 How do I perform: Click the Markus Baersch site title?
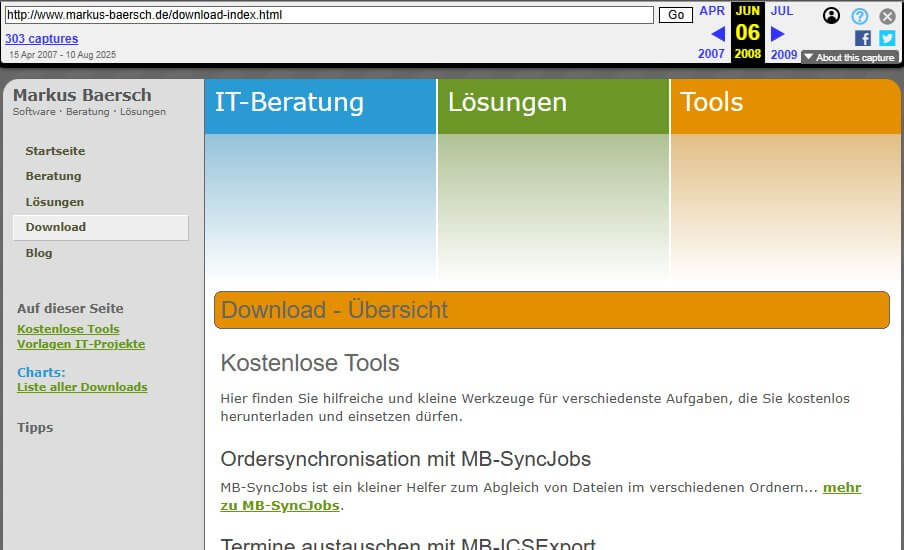tap(82, 95)
